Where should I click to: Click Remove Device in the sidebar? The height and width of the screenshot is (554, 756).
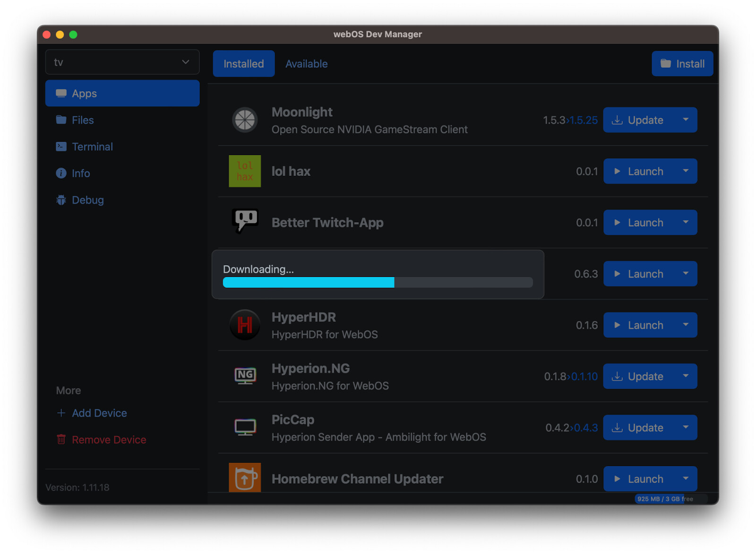click(x=109, y=440)
